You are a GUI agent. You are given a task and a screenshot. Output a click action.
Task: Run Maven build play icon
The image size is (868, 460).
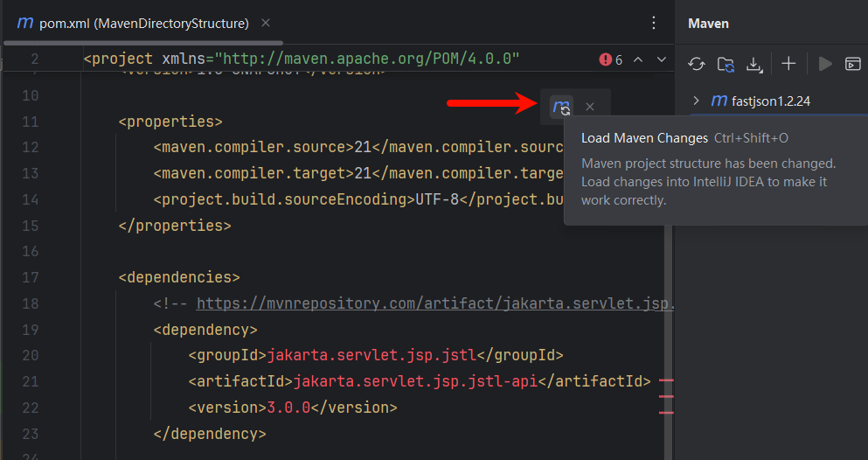tap(825, 64)
